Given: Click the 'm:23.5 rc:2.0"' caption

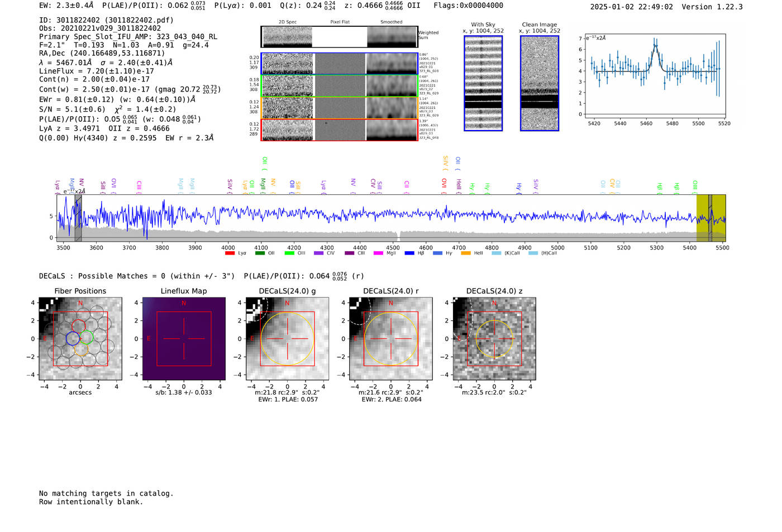Looking at the screenshot, I should coord(494,392).
